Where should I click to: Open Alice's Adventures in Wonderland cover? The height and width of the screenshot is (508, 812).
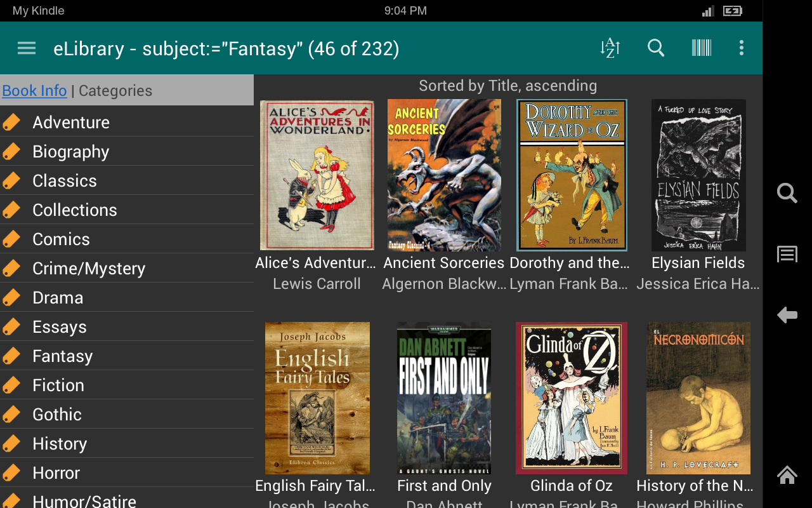317,175
